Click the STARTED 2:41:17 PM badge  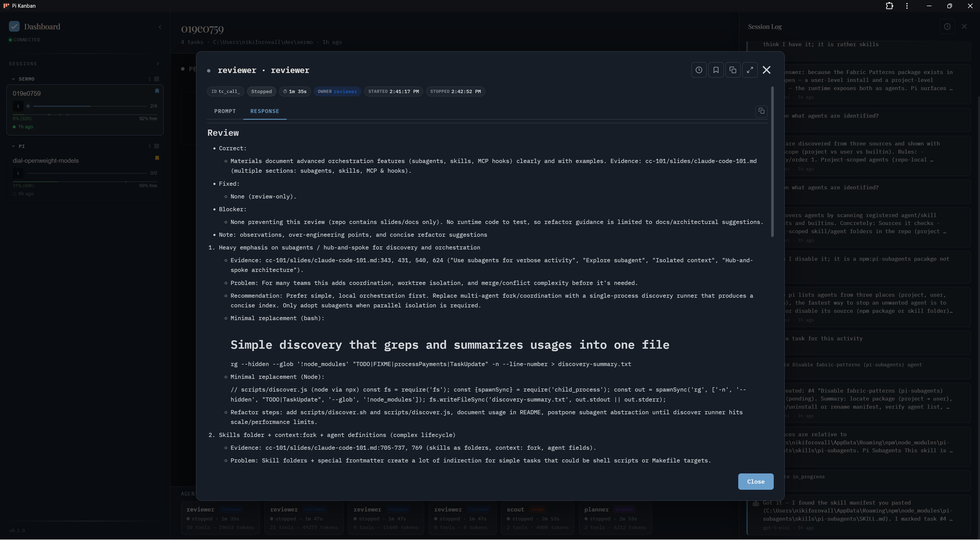(x=393, y=92)
